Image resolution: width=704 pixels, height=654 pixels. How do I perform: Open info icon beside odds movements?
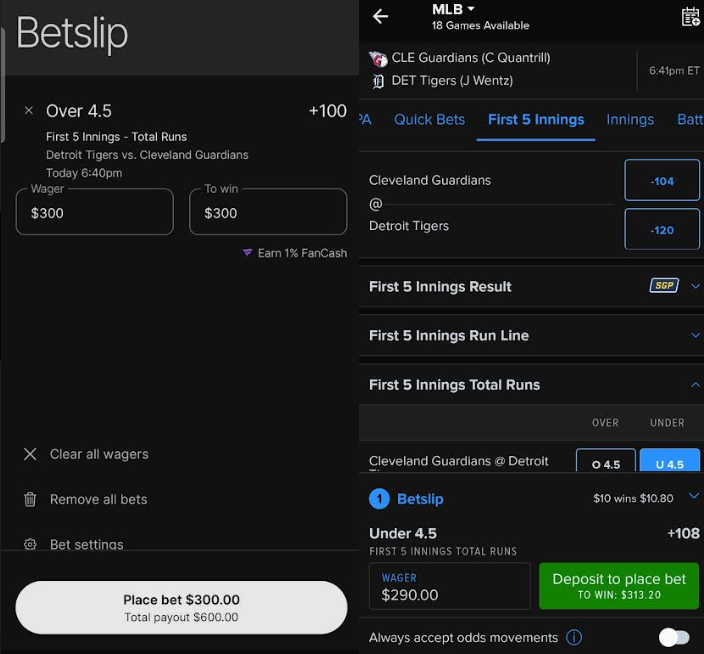[574, 637]
